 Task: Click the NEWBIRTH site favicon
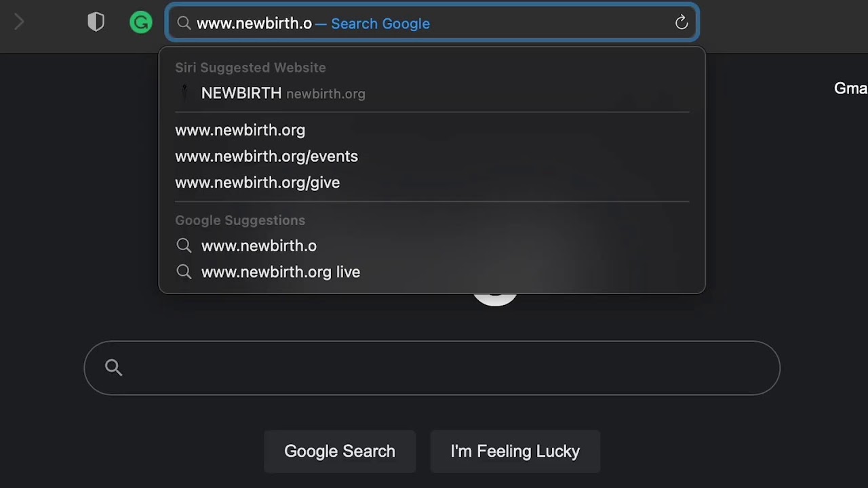(184, 93)
